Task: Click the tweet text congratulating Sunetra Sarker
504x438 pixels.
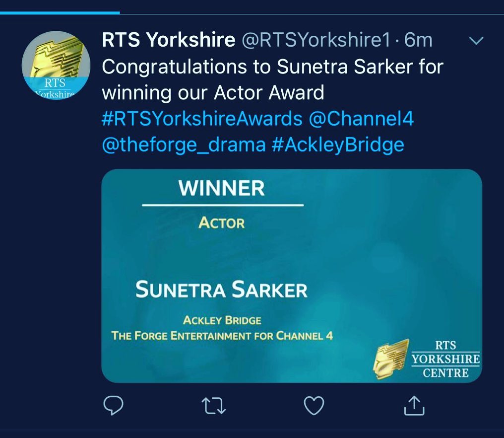Action: (x=272, y=79)
